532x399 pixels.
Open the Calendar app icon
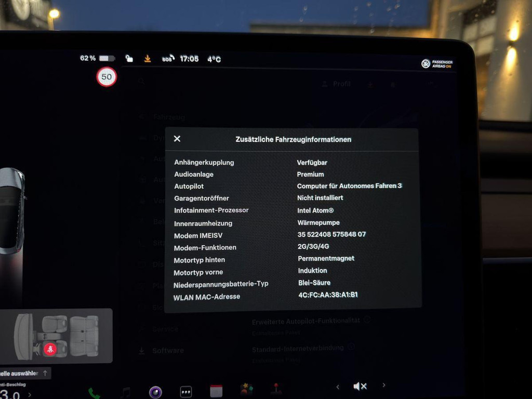(x=216, y=391)
